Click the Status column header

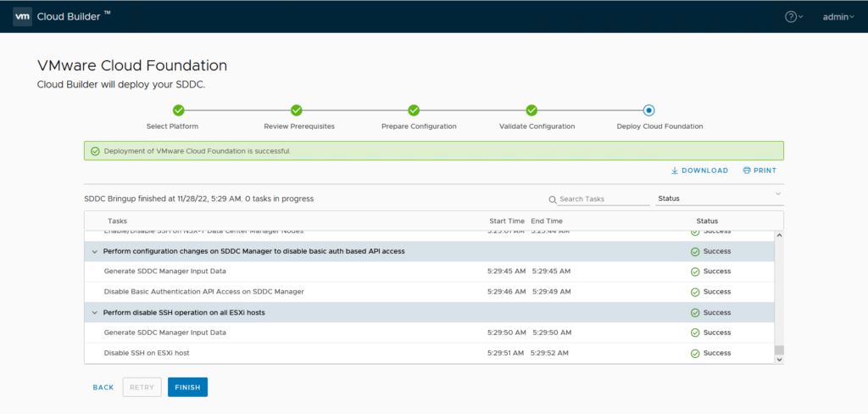click(x=707, y=221)
